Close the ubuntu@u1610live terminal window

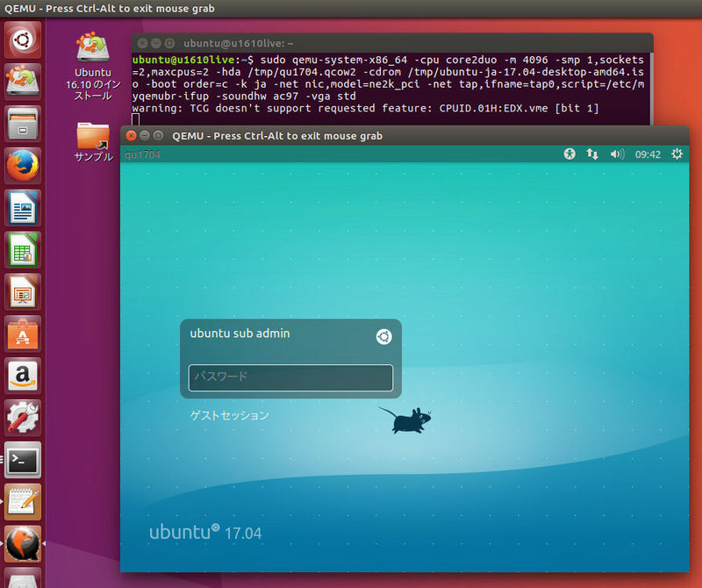point(142,43)
